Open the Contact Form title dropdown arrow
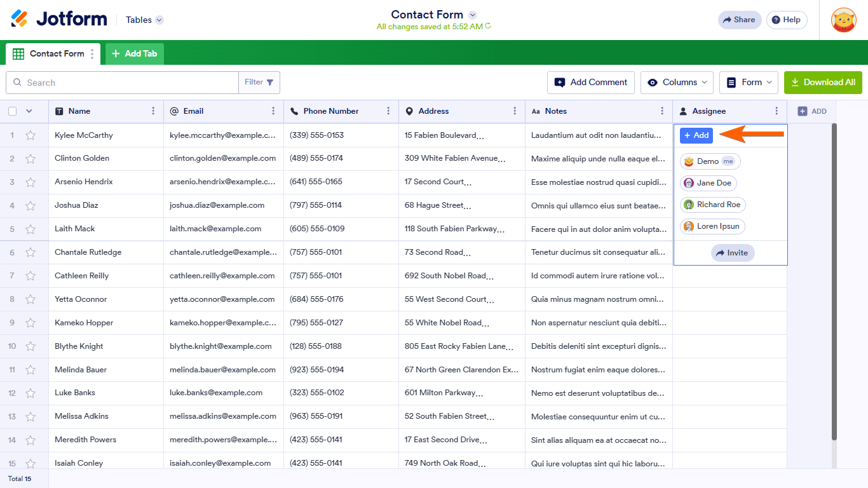This screenshot has width=868, height=488. click(x=472, y=15)
